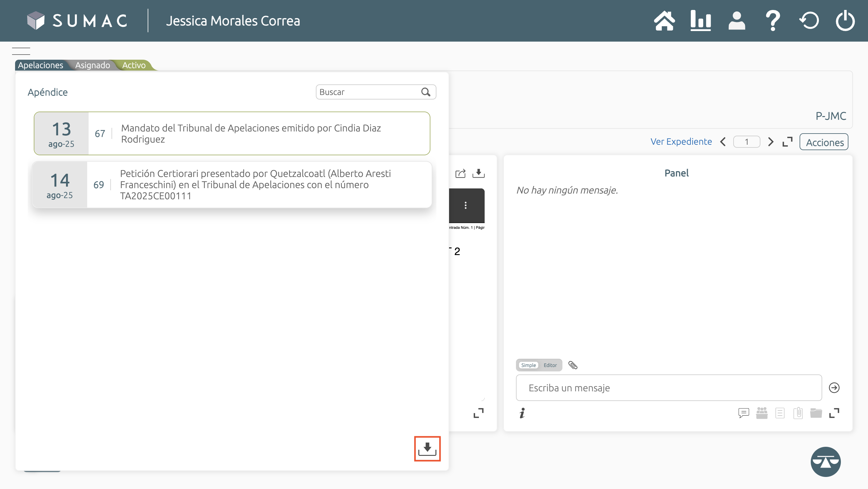Viewport: 868px width, 489px height.
Task: Open the user profile icon
Action: tap(737, 21)
